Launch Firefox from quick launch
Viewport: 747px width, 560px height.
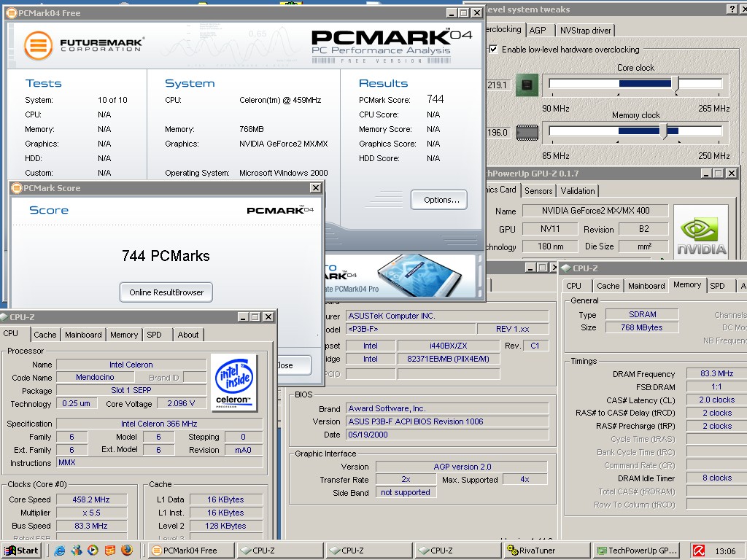(127, 551)
